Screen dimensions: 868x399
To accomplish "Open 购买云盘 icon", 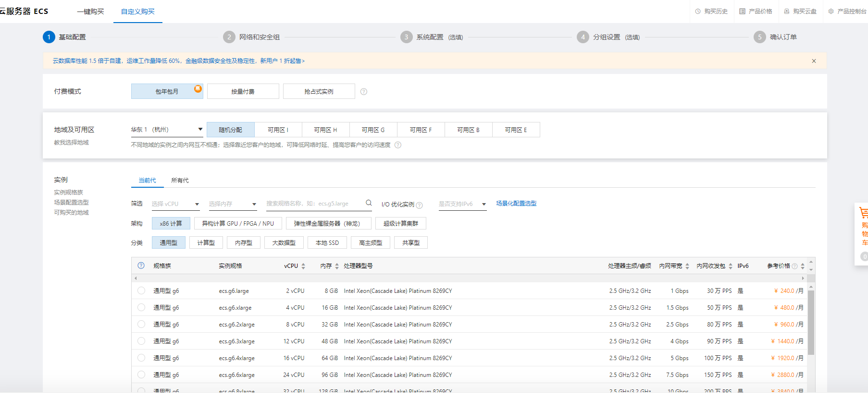I will 787,11.
